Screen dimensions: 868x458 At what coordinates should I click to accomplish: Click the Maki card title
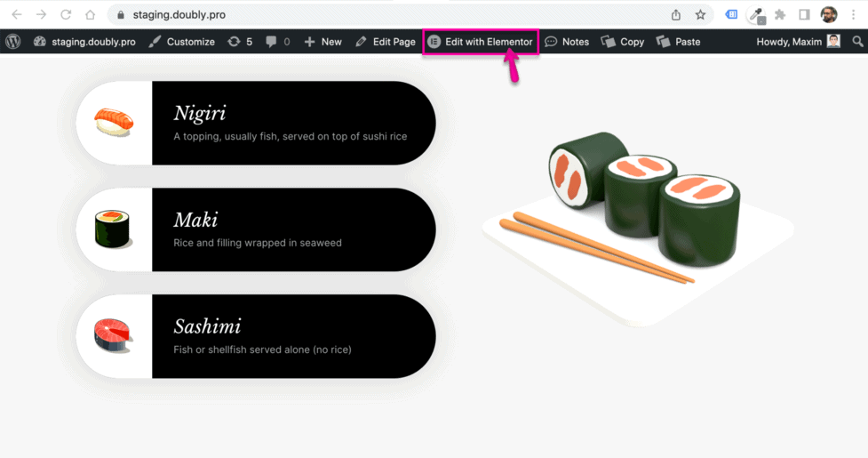pyautogui.click(x=196, y=220)
